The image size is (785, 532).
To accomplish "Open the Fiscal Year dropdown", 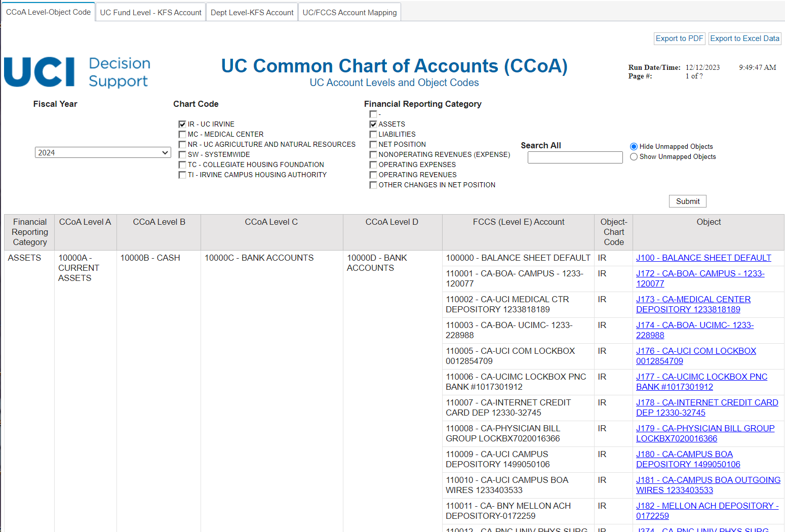I will [x=103, y=153].
